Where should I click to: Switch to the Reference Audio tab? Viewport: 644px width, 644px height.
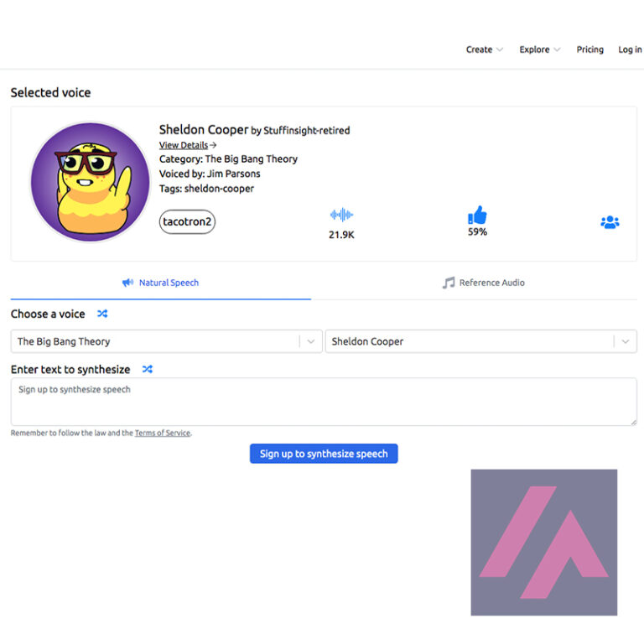pos(483,283)
